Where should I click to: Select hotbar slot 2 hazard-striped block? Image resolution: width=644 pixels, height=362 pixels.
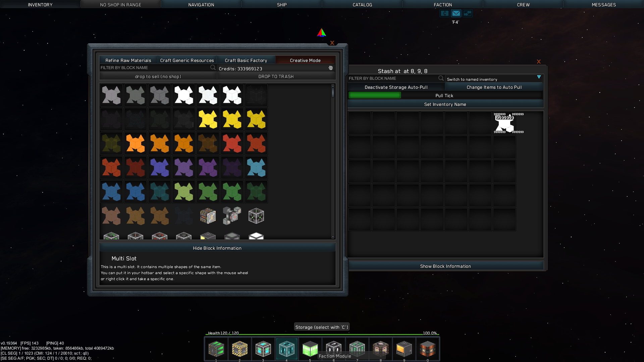pyautogui.click(x=239, y=349)
